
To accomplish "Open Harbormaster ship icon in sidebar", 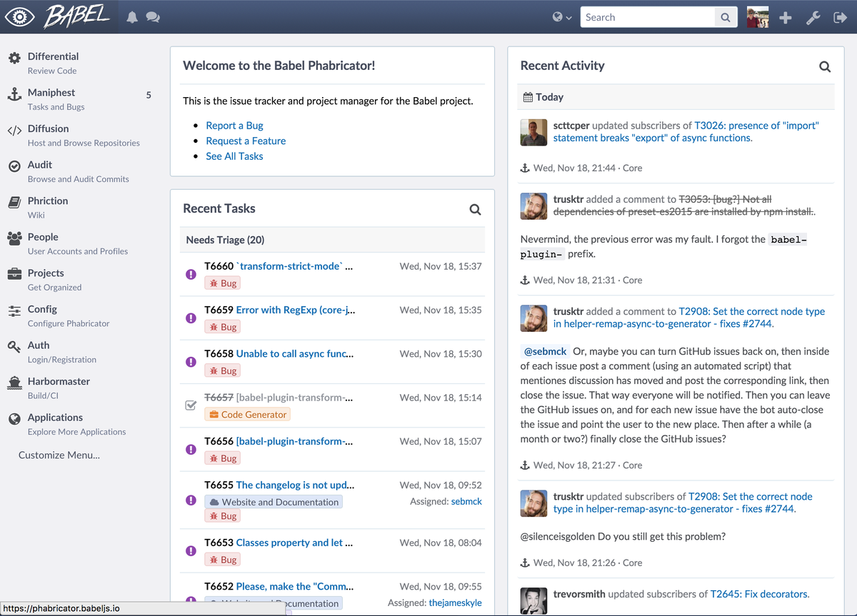I will point(14,383).
